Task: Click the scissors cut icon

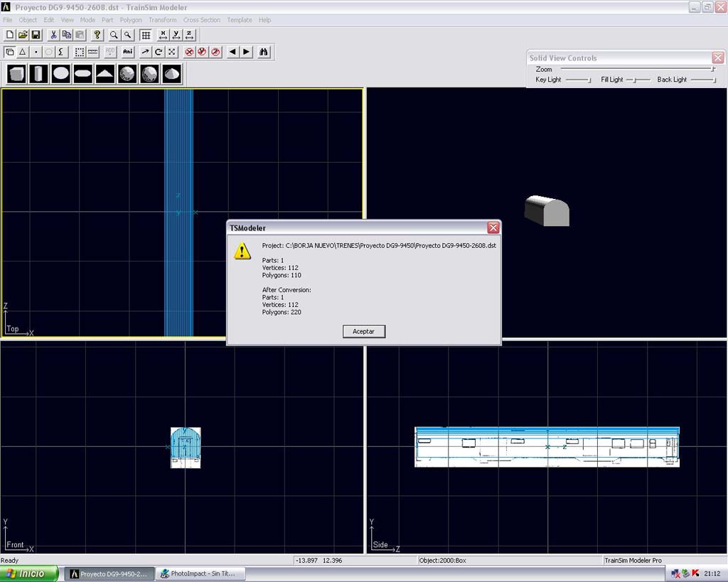Action: pyautogui.click(x=53, y=35)
